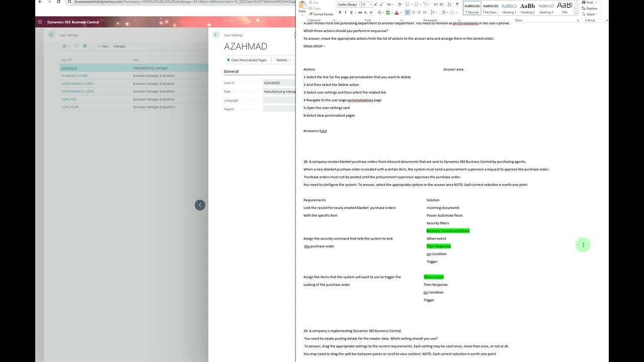Open the DYNAMICS123987 user link
This screenshot has width=644, height=362.
pos(74,76)
